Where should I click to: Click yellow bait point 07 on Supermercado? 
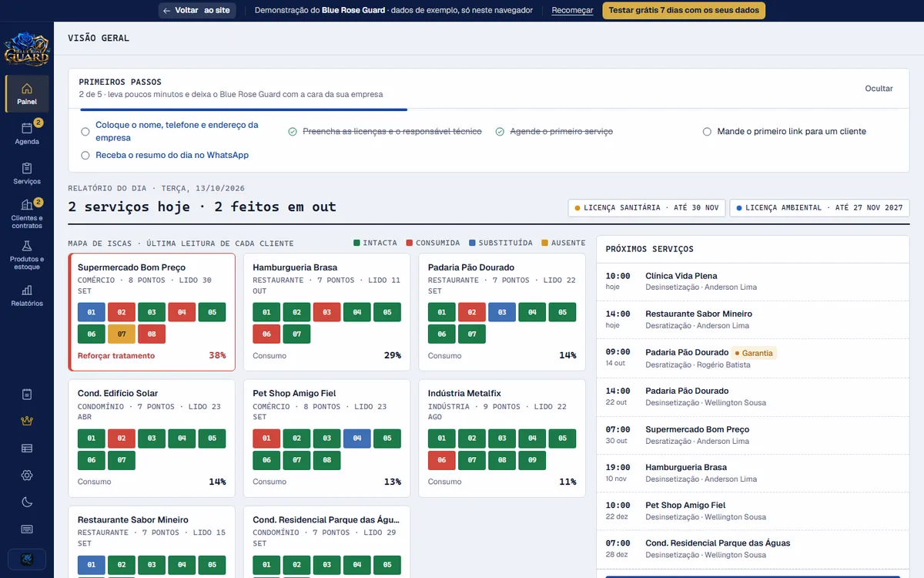[x=122, y=334]
